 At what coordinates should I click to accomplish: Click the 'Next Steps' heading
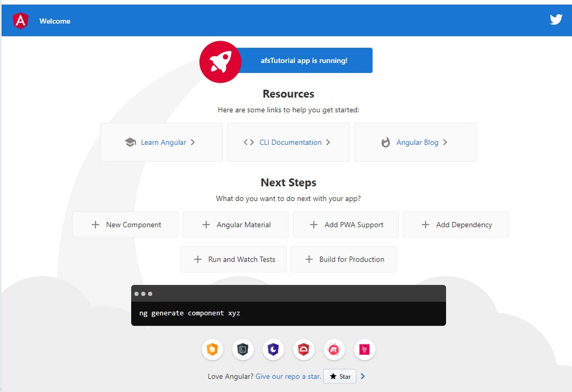point(288,183)
